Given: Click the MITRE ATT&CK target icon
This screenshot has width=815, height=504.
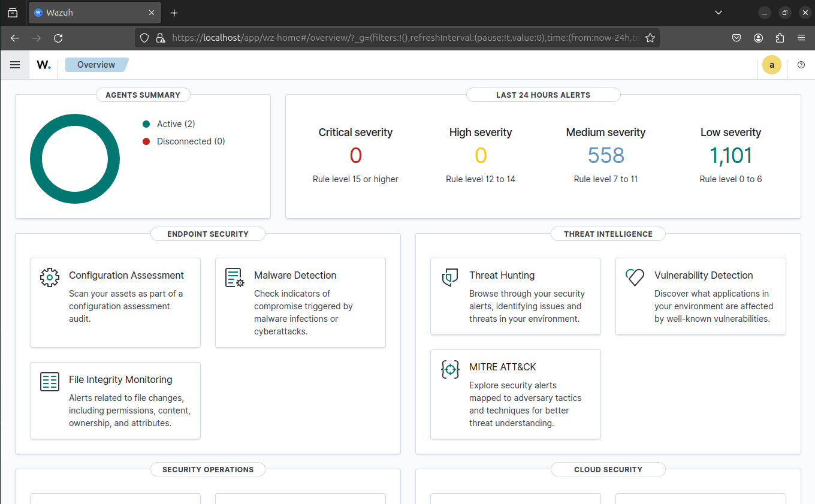Looking at the screenshot, I should click(x=450, y=369).
